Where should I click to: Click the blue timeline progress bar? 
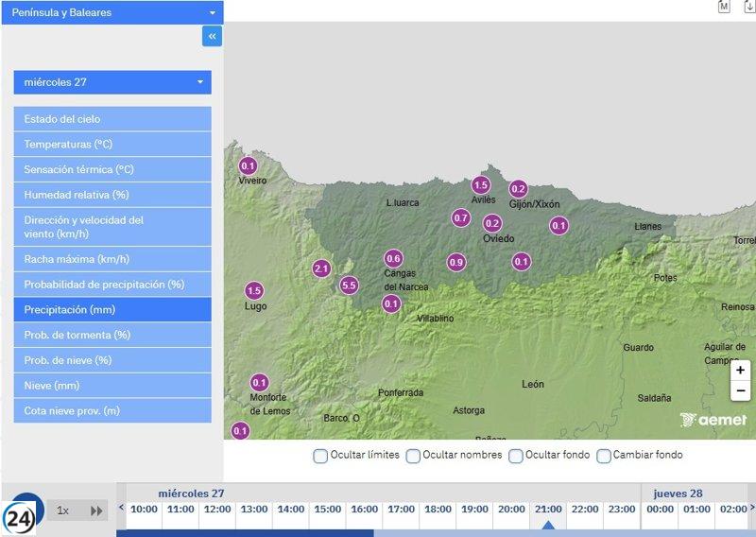pyautogui.click(x=246, y=533)
